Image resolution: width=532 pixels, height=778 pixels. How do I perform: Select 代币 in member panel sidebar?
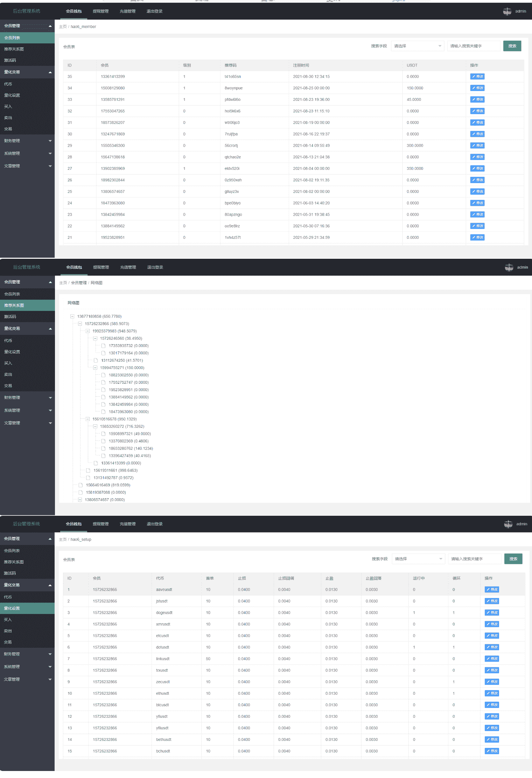(x=27, y=84)
